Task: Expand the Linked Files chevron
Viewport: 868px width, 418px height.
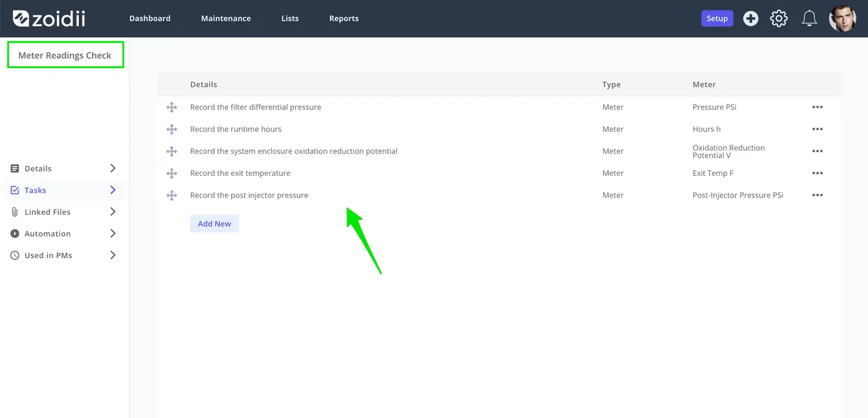Action: tap(113, 212)
